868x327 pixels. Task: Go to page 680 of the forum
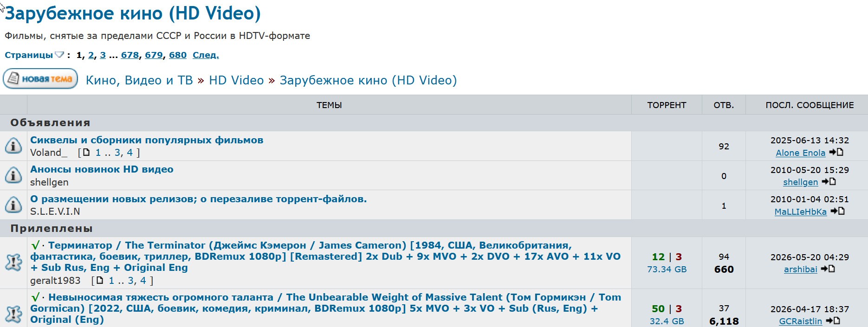click(178, 55)
